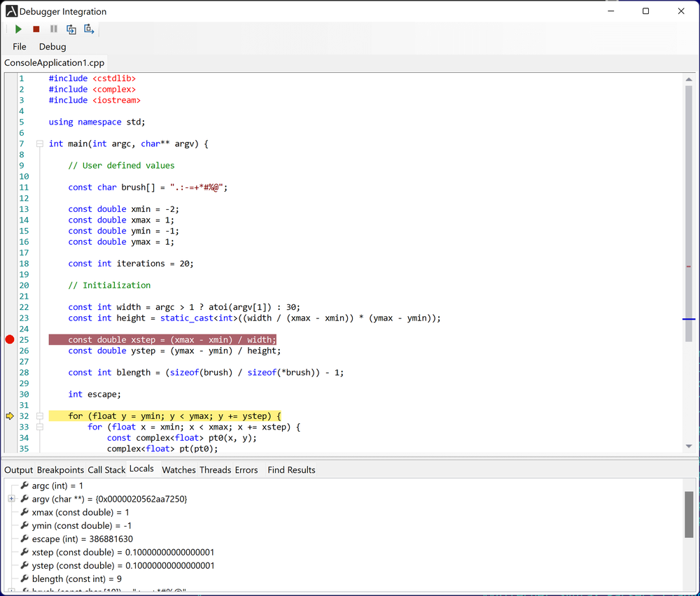Click the yellow execution arrow on line 32

[x=10, y=416]
